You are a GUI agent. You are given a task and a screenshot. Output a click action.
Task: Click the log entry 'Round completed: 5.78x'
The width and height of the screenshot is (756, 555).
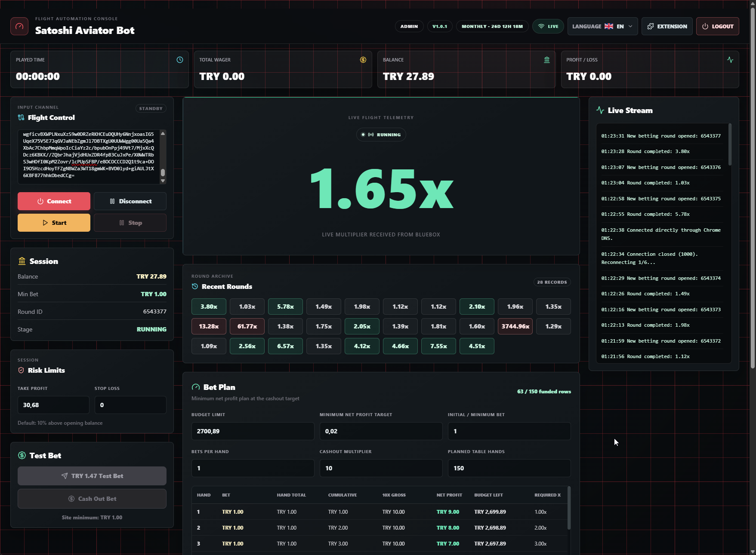pyautogui.click(x=645, y=214)
